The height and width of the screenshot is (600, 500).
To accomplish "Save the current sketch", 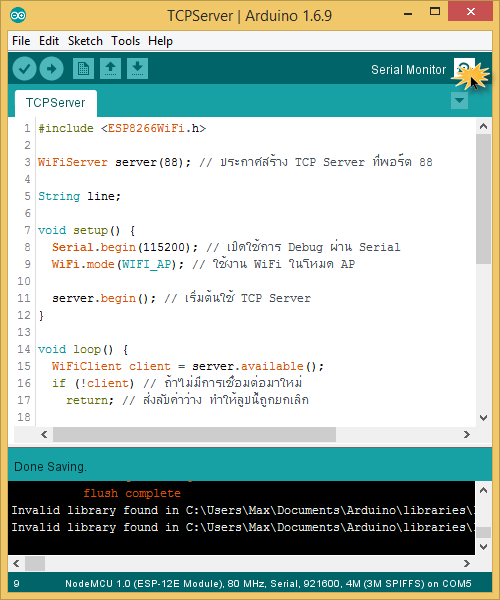I will pos(137,68).
